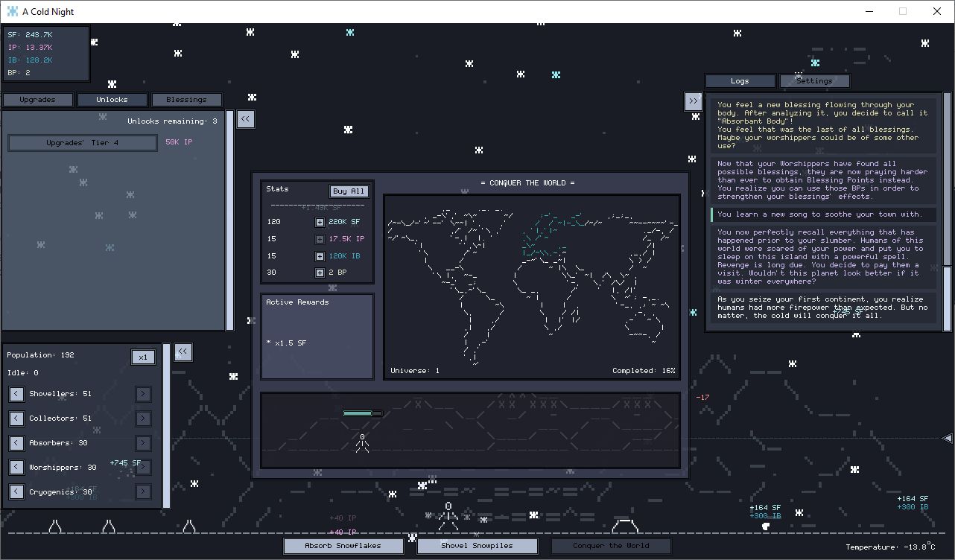Add a stat point costing 2 BP
This screenshot has width=955, height=560.
320,273
